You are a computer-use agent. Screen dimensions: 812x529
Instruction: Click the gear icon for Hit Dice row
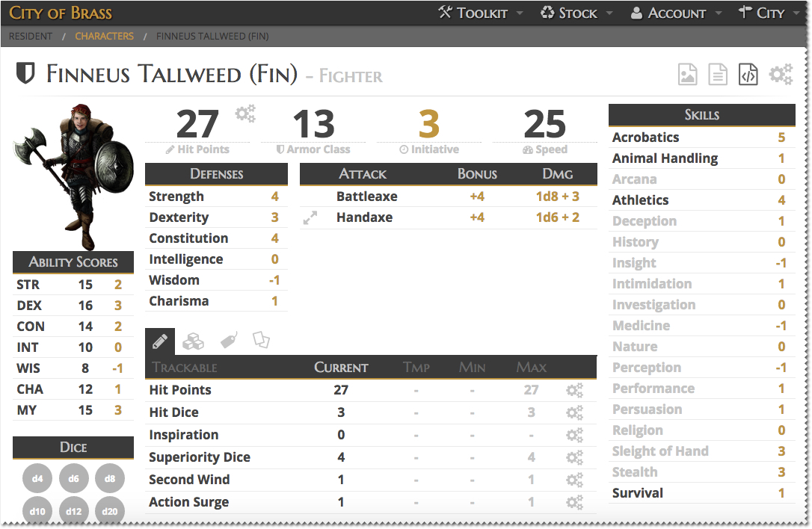click(x=574, y=412)
